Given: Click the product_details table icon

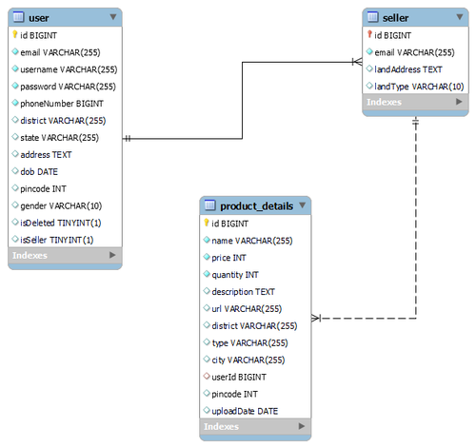Looking at the screenshot, I should pos(209,205).
